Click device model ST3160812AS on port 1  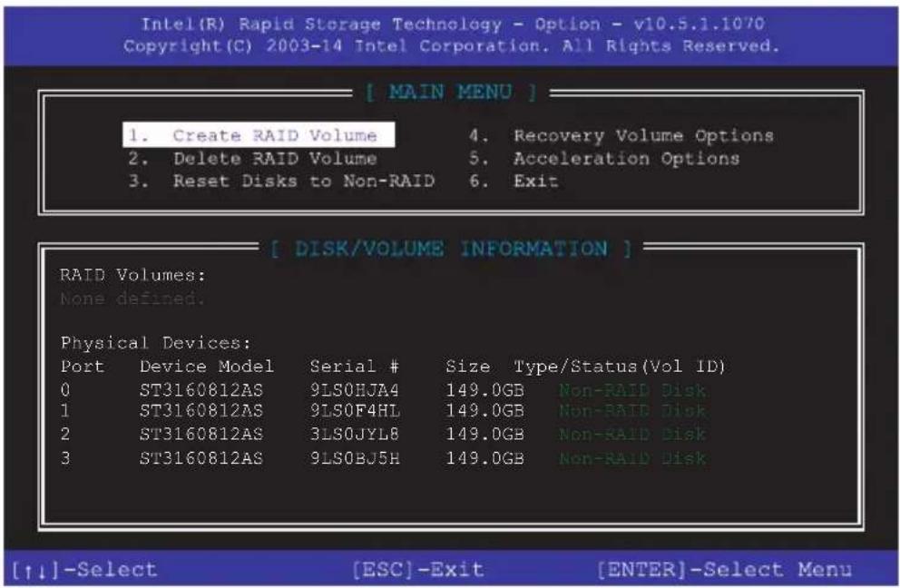tap(201, 410)
